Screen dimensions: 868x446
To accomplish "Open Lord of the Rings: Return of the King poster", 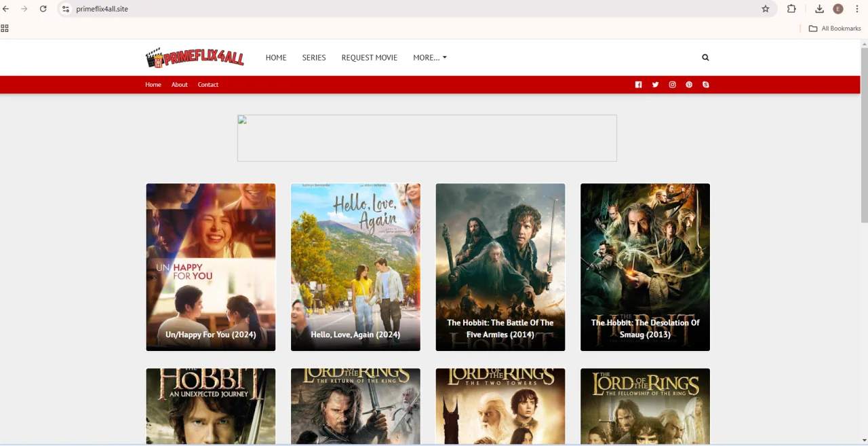I will point(355,406).
